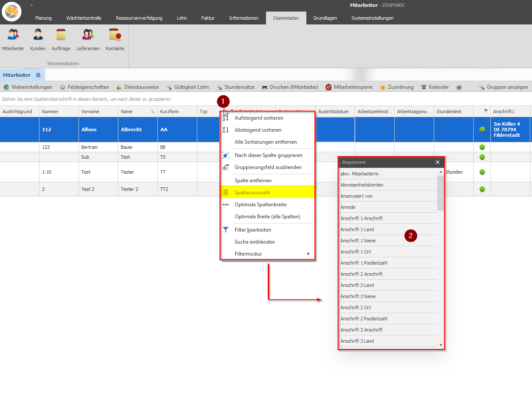Pick 'Anrede' in Anpassen list
The image size is (532, 398).
point(388,207)
